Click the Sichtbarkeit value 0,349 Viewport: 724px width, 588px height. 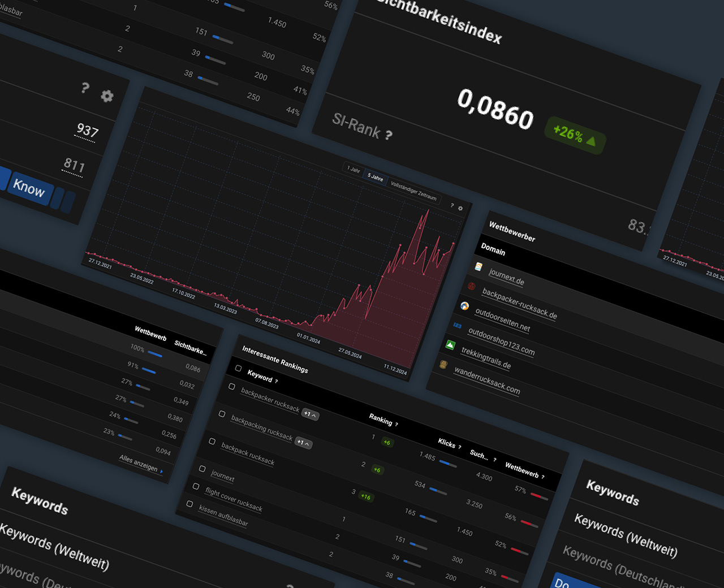coord(181,401)
